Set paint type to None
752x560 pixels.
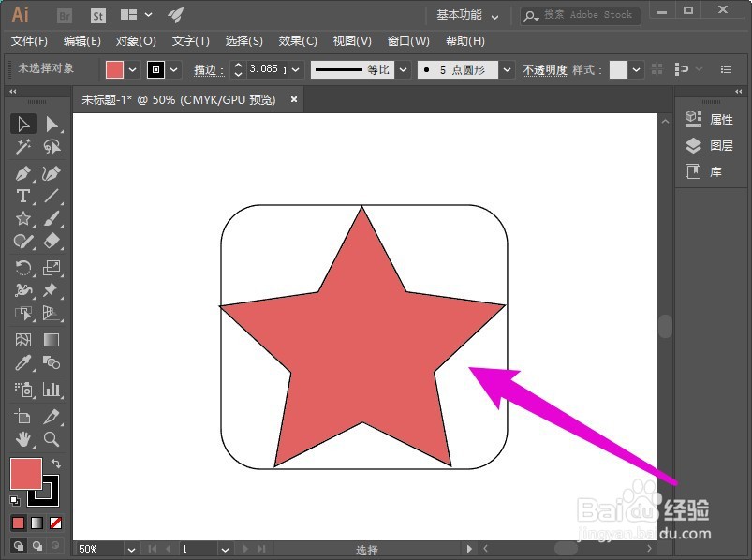tap(55, 523)
